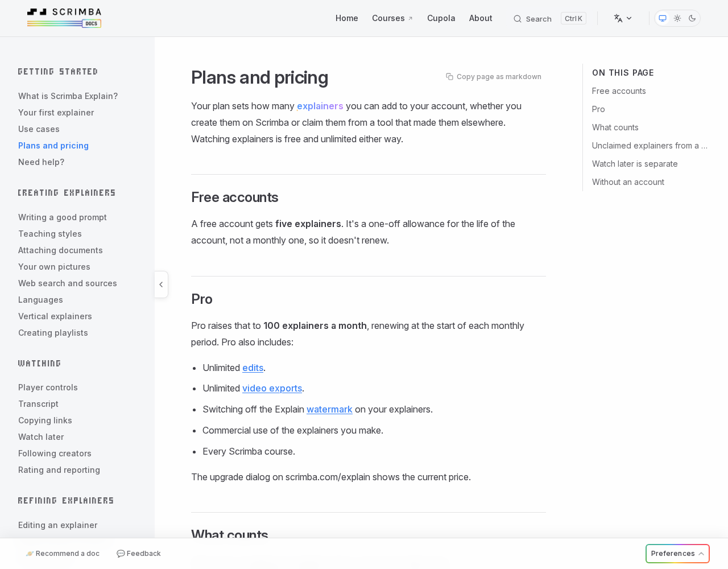Open Your first explainer page
This screenshot has height=569, width=728.
[56, 113]
